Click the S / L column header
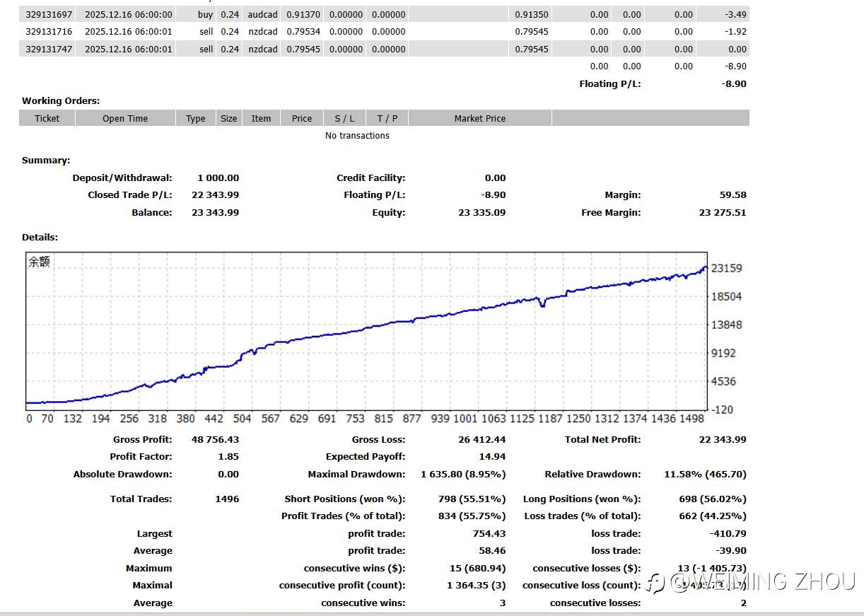This screenshot has height=616, width=864. coord(345,118)
